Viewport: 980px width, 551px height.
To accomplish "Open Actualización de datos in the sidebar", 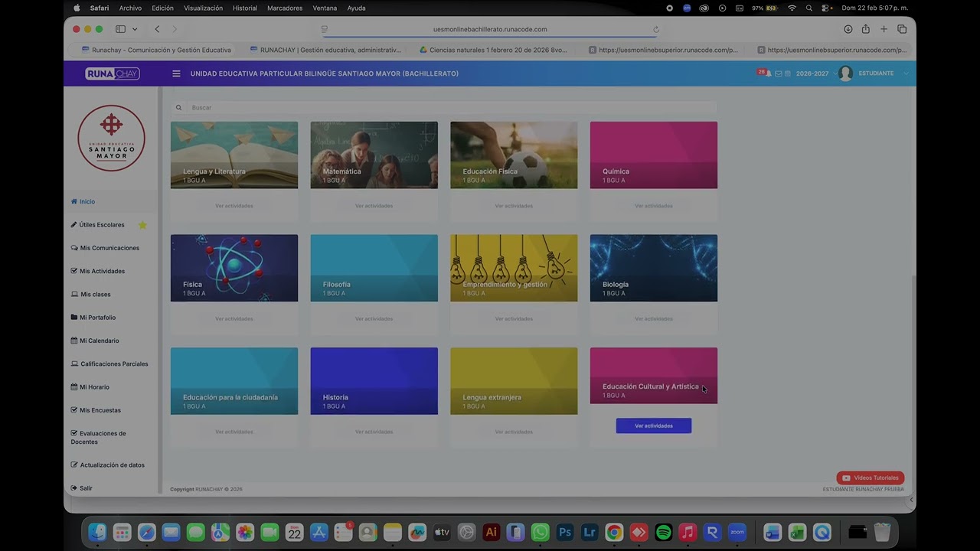I will [x=107, y=465].
